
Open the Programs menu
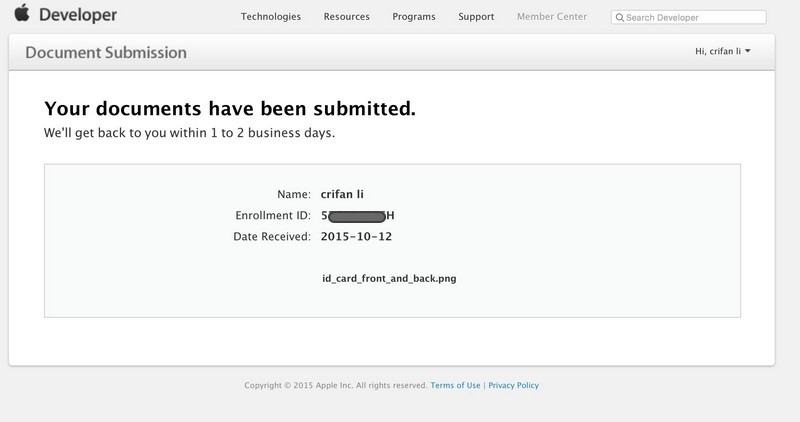(414, 16)
